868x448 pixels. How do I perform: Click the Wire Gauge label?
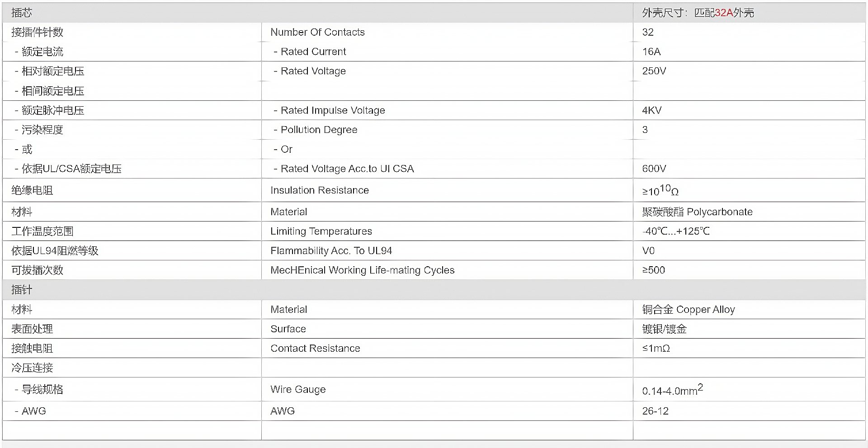coord(298,389)
